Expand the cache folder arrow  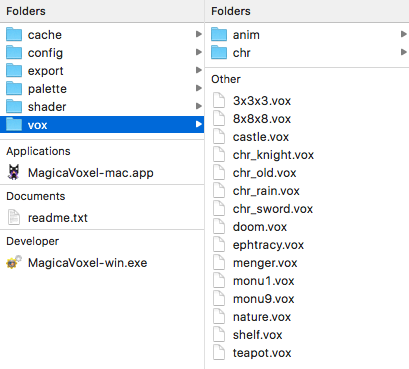coord(199,34)
